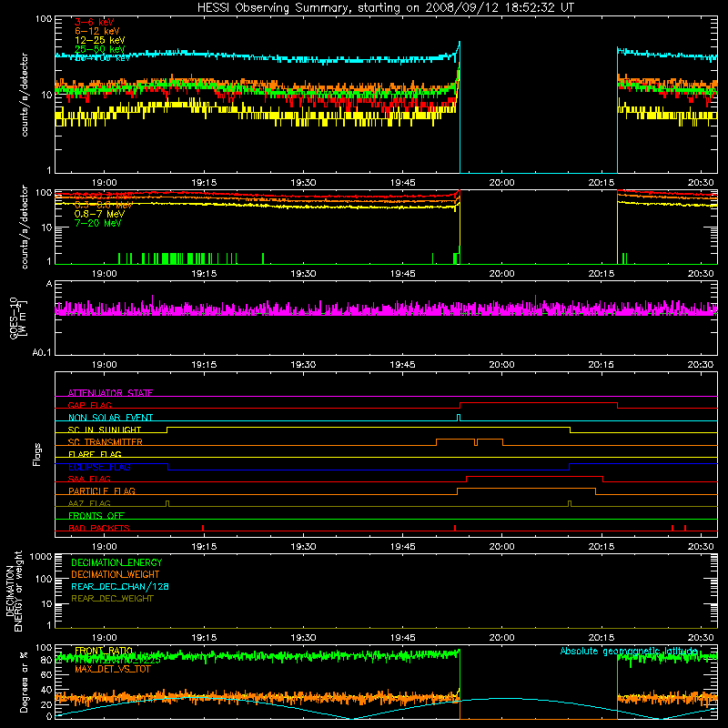The width and height of the screenshot is (728, 728).
Task: Click the 20:00 tick in the GOES-10 panel
Action: click(501, 365)
